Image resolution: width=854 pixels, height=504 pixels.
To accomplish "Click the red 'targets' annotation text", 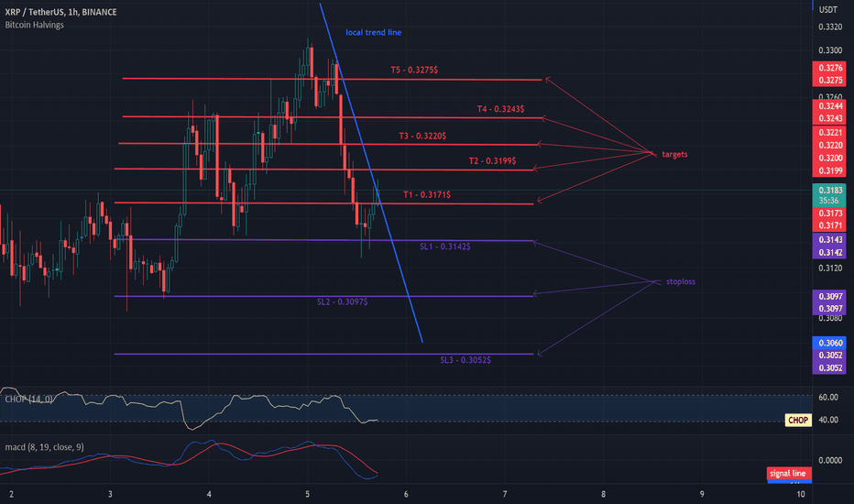I will (x=674, y=155).
